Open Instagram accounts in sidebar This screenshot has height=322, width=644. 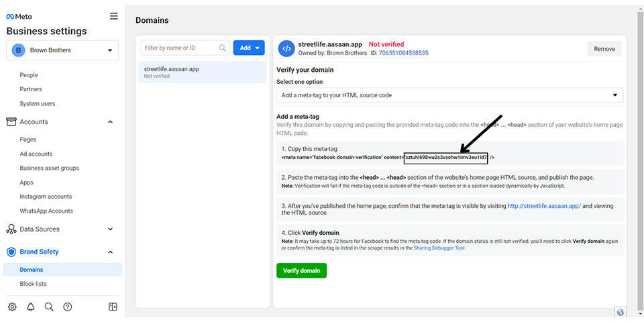[x=46, y=197]
